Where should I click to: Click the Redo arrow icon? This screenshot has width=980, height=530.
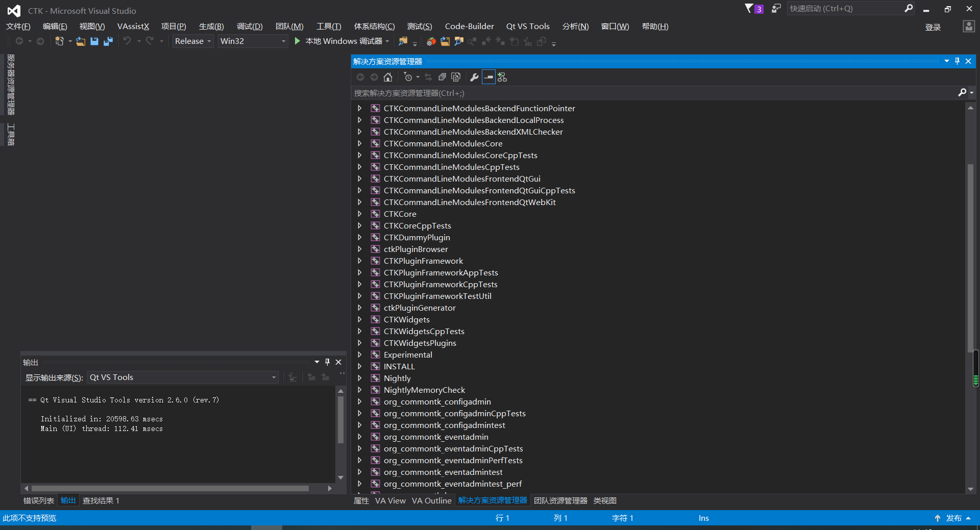click(150, 41)
